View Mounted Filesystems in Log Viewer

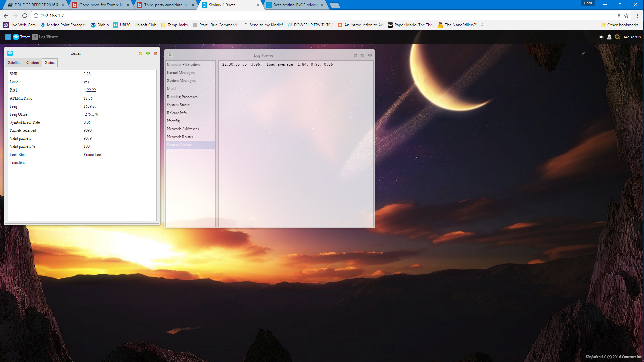click(x=184, y=65)
